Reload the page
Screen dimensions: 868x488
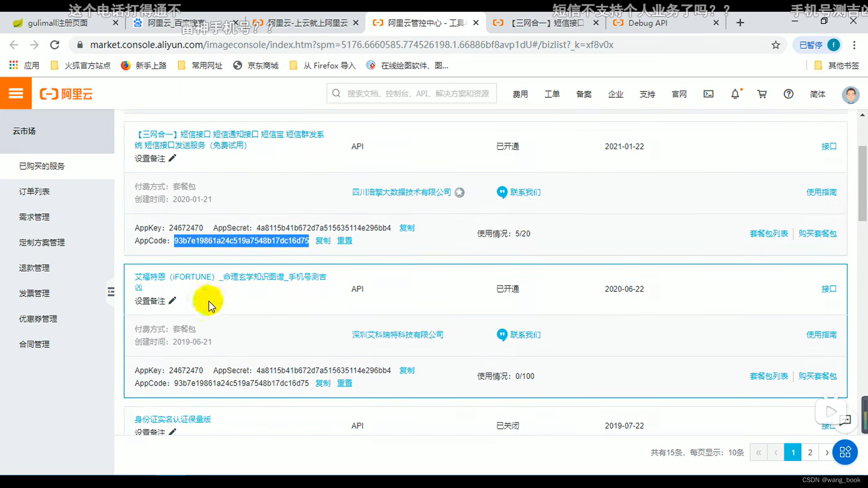[55, 45]
